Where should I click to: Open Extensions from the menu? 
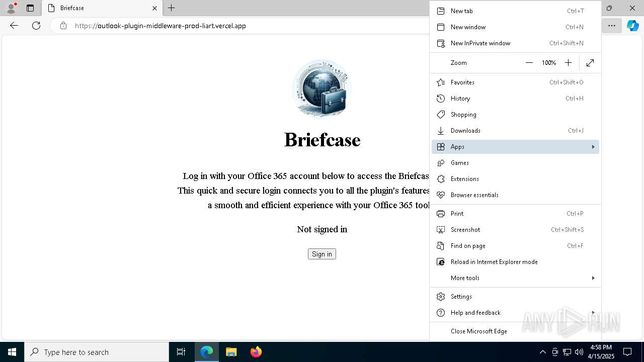point(515,179)
